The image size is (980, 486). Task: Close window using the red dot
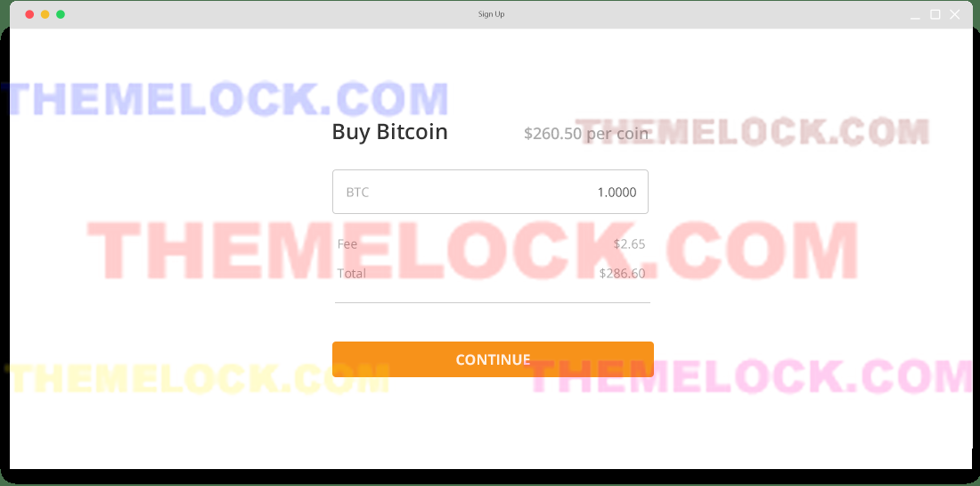point(29,14)
